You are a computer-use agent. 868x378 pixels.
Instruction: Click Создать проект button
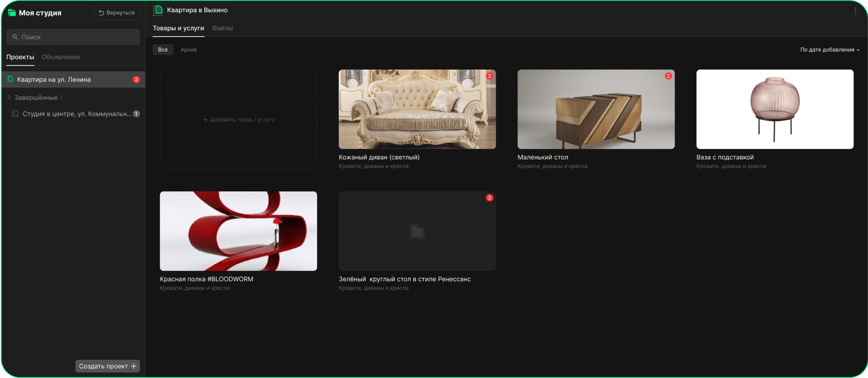107,366
